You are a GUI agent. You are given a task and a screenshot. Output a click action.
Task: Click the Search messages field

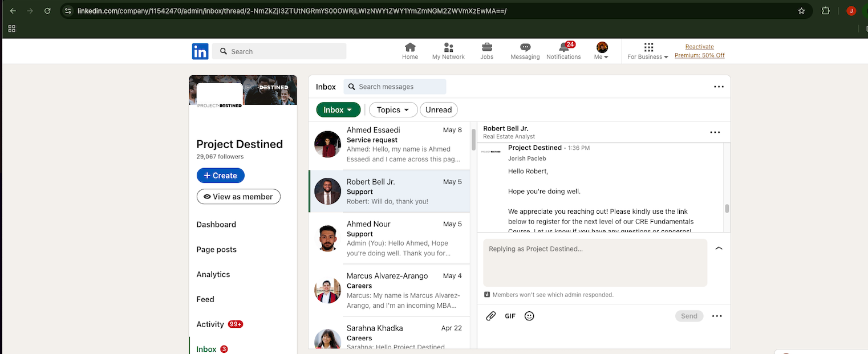pos(395,87)
